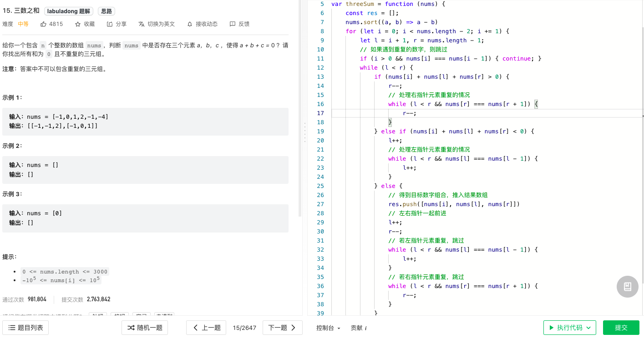Viewport: 644px width, 339px height.
Task: Switch language with 切换为英文
Action: pyautogui.click(x=157, y=24)
